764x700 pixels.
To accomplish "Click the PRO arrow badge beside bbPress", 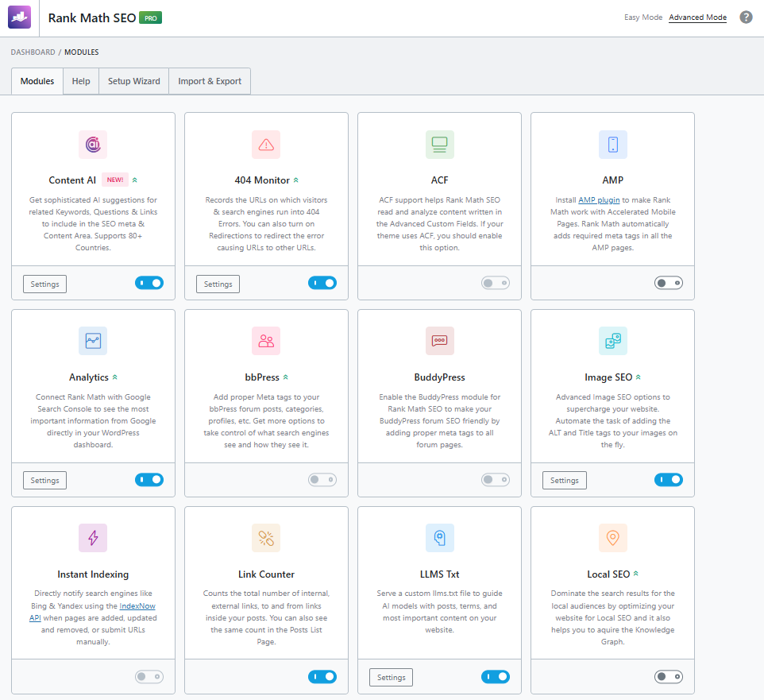I will click(x=286, y=377).
